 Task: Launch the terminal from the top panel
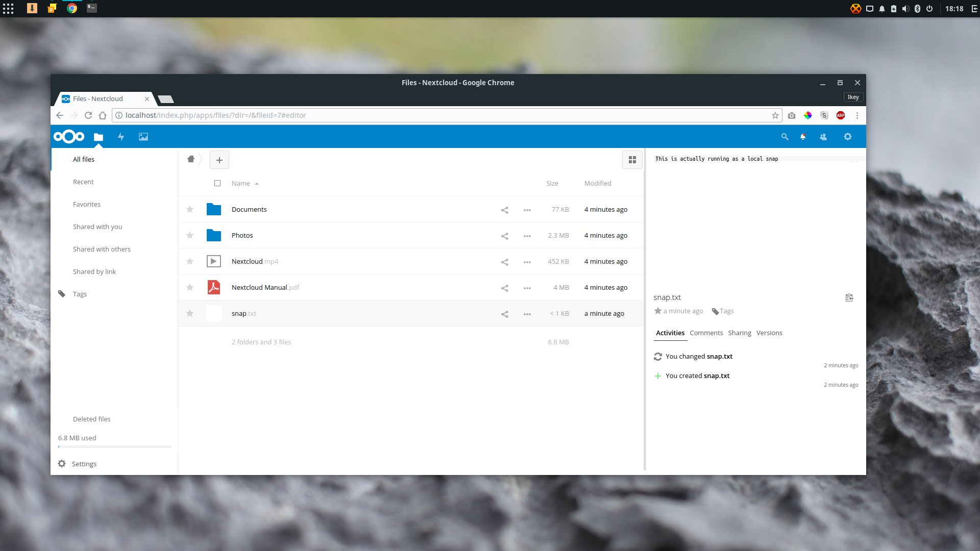tap(92, 8)
